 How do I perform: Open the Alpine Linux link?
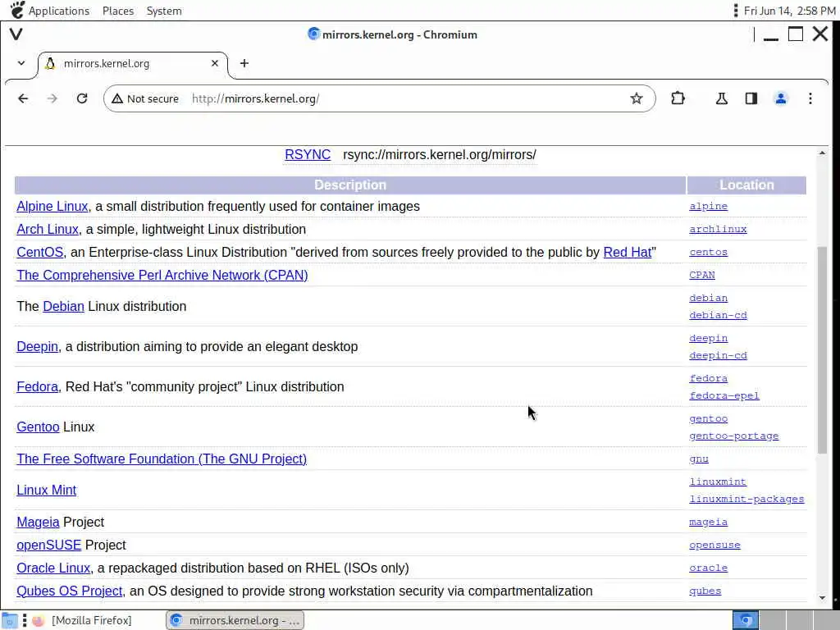click(52, 206)
